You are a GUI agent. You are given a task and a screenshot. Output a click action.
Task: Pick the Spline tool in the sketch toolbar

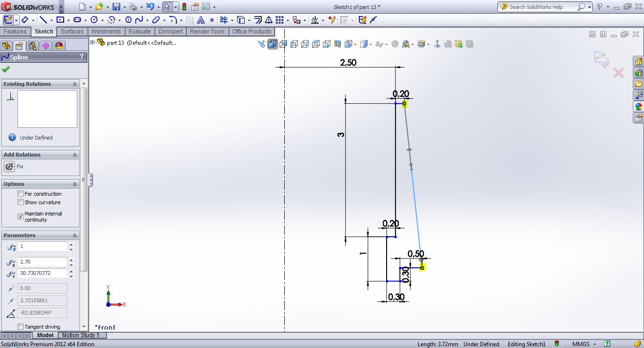[x=139, y=20]
